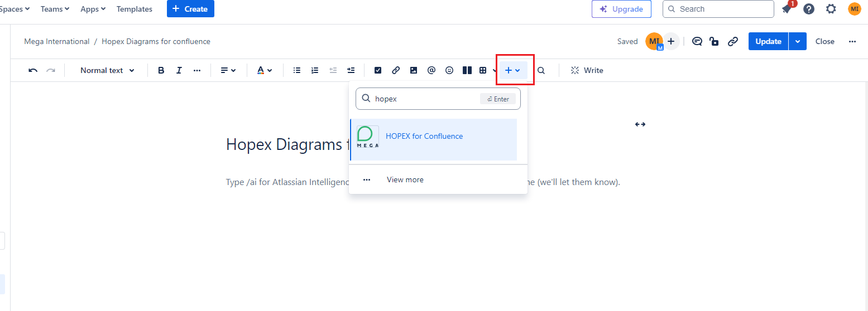
Task: Open the text color picker
Action: click(264, 70)
